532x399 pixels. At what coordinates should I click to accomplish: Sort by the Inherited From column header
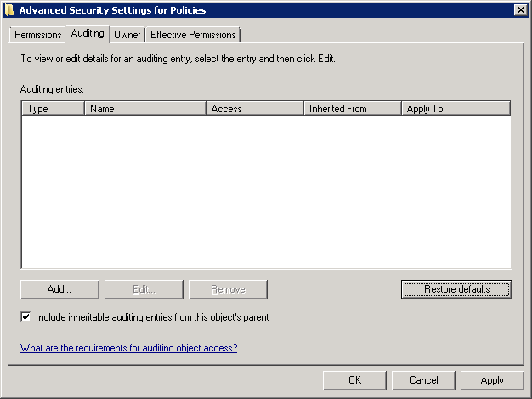(353, 109)
